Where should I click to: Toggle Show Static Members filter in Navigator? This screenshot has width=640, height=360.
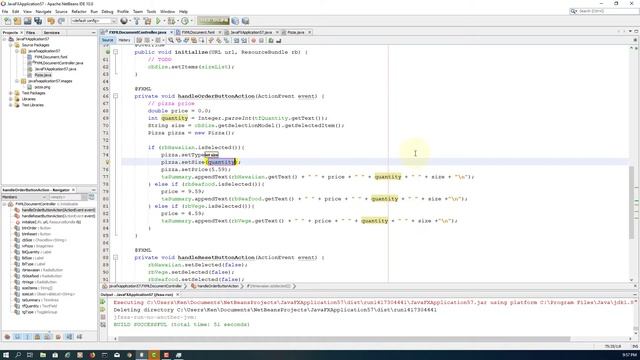27,337
